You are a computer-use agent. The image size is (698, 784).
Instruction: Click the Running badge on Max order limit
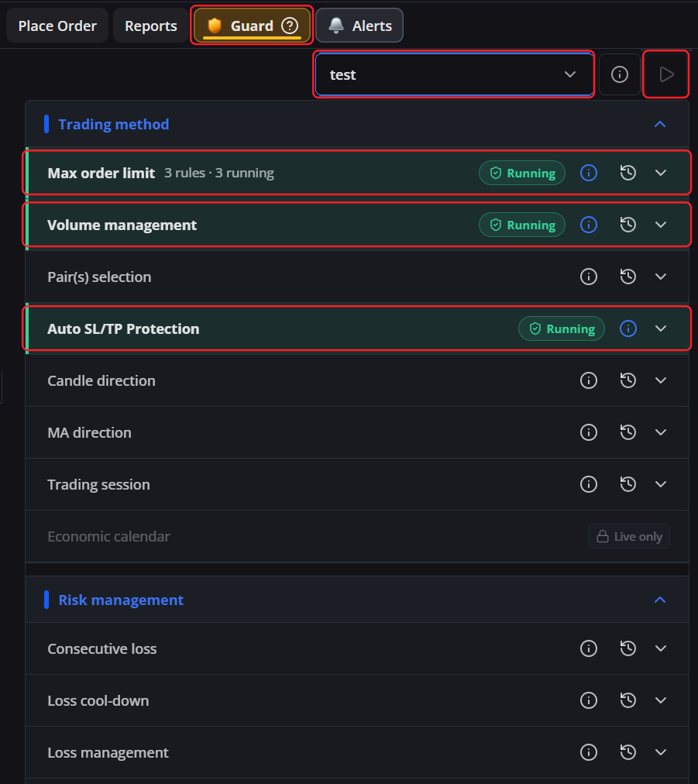click(522, 173)
